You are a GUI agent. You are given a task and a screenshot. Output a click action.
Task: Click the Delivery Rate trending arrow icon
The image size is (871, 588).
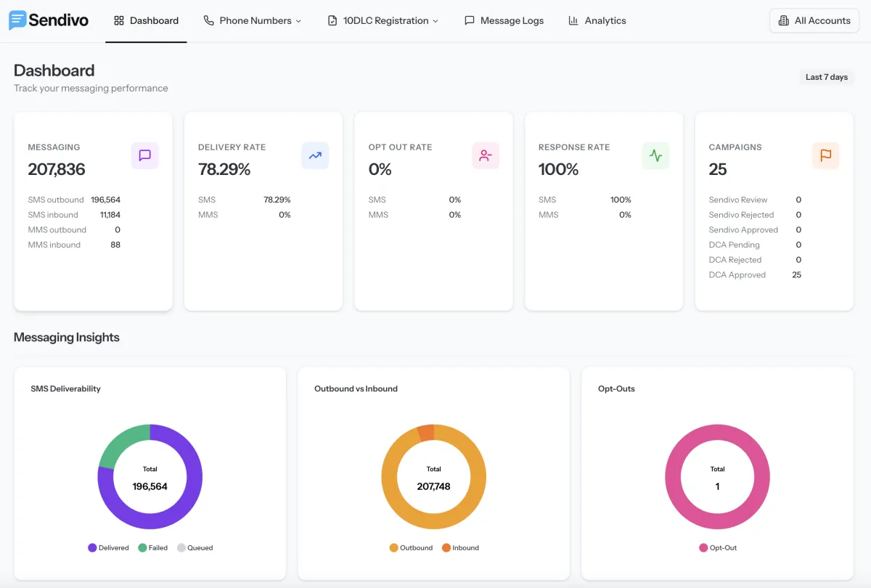tap(315, 155)
